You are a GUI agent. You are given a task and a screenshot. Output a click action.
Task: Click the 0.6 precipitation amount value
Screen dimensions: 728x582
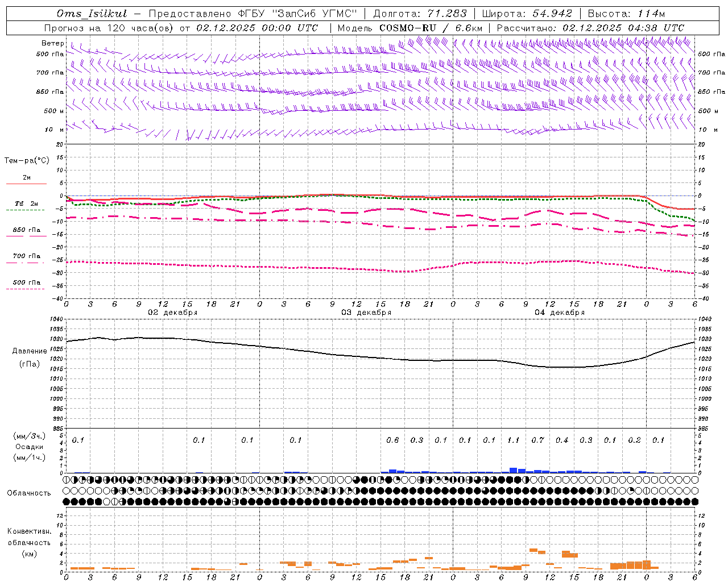[392, 440]
